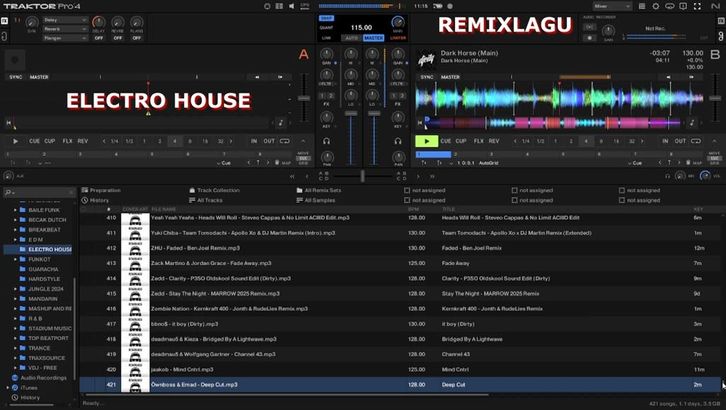Enable FLX flux mode on Deck A
The width and height of the screenshot is (726, 410).
(66, 141)
